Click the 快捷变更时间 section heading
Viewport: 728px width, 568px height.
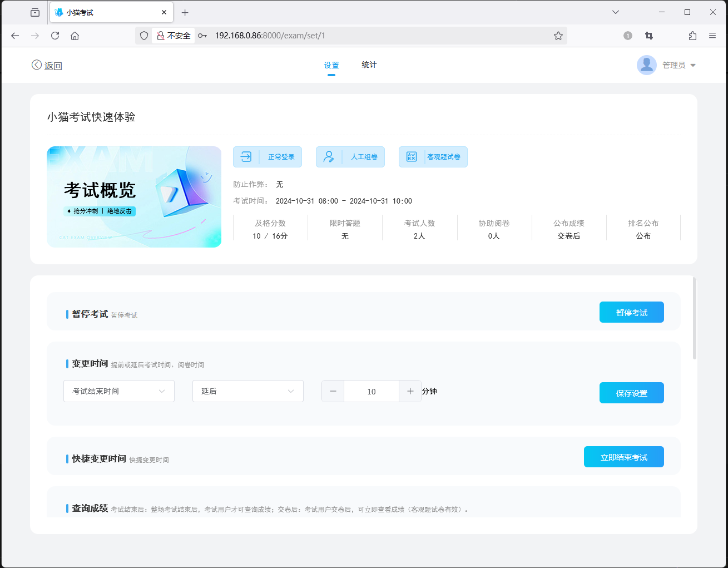pyautogui.click(x=99, y=458)
